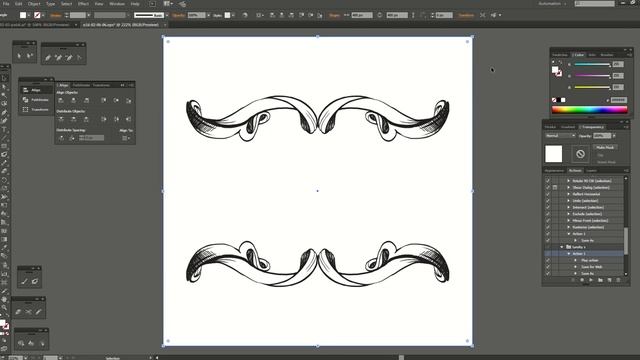640x360 pixels.
Task: Open the Object menu
Action: [34, 4]
